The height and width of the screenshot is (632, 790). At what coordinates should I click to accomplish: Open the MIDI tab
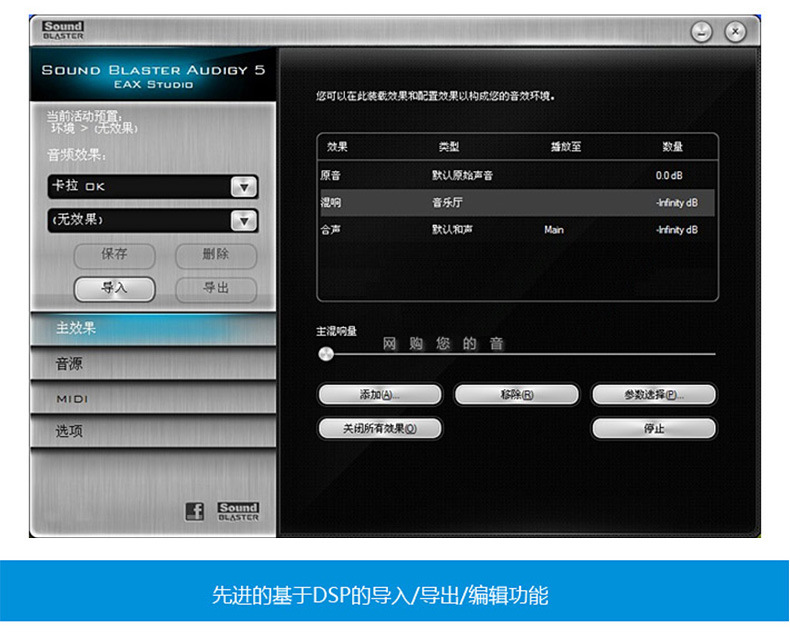(x=153, y=398)
